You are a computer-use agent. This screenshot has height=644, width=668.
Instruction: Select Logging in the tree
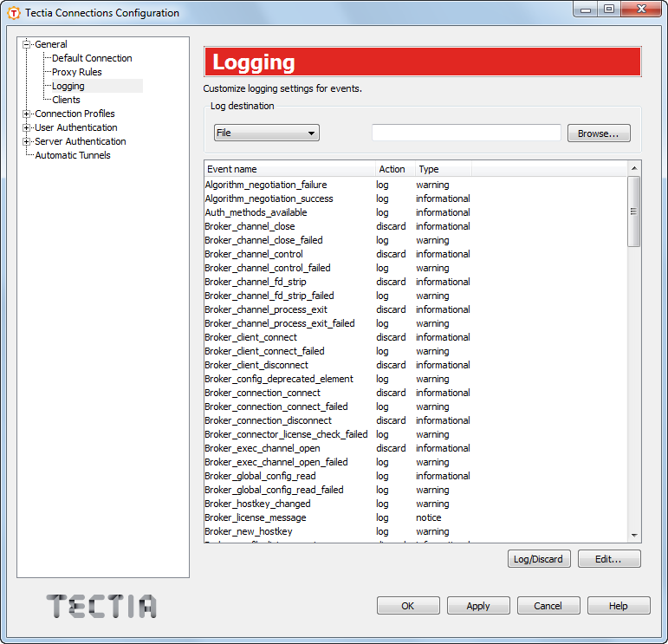[68, 86]
